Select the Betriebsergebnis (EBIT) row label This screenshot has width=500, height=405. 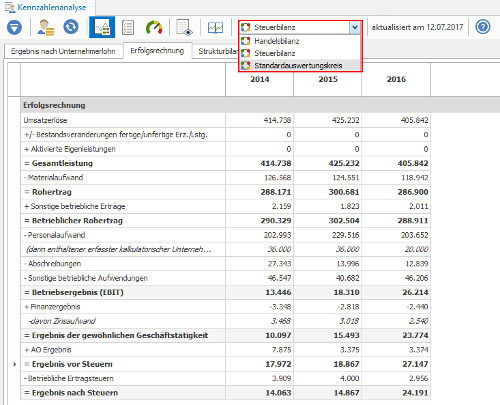pyautogui.click(x=74, y=292)
